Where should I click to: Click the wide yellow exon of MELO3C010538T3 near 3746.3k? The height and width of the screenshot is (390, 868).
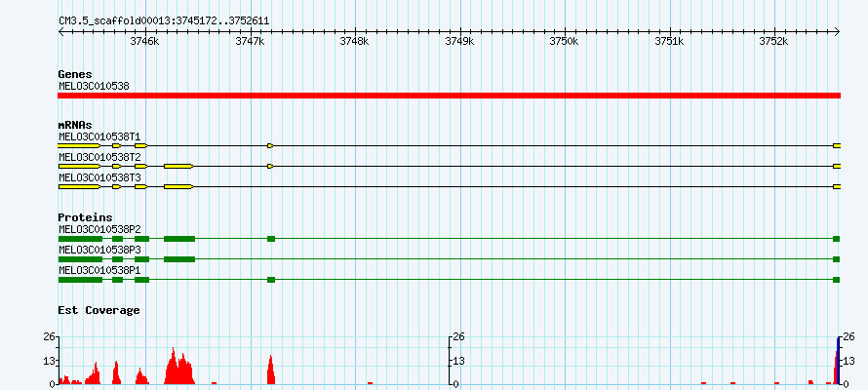pos(178,186)
